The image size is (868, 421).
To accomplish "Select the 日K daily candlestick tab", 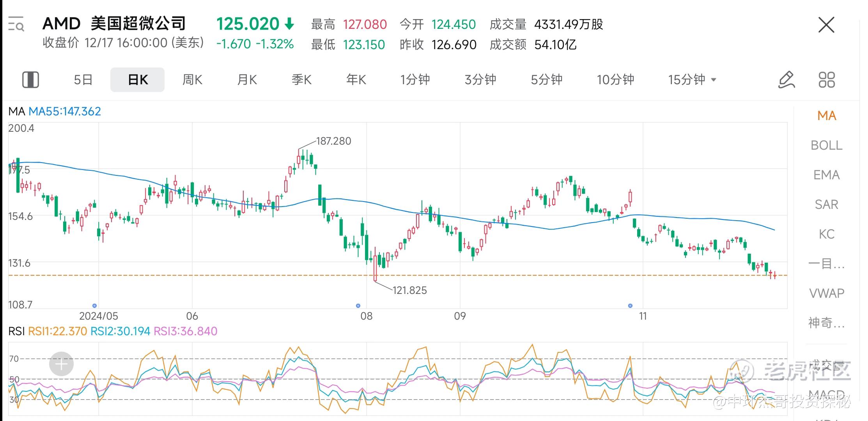I will click(138, 80).
